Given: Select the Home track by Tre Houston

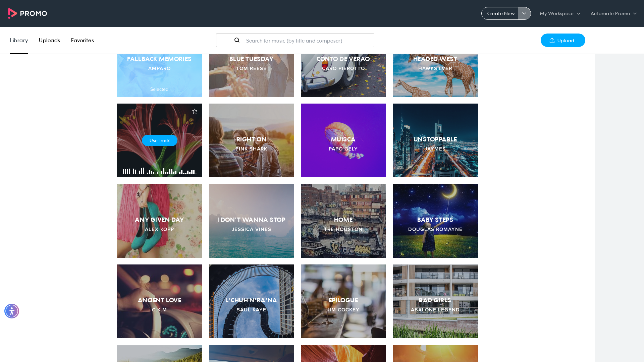Looking at the screenshot, I should click(x=343, y=221).
